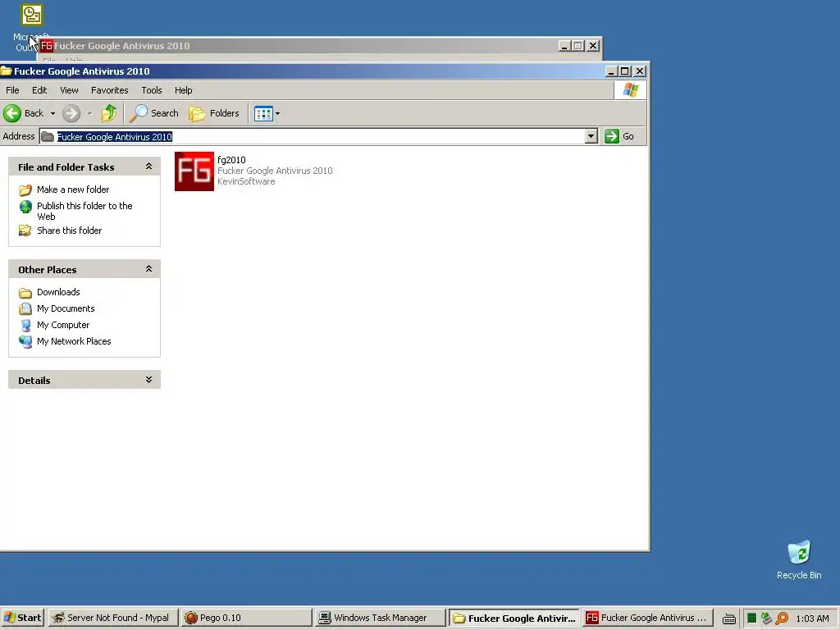
Task: Click the 1:03 AM clock
Action: click(x=812, y=619)
